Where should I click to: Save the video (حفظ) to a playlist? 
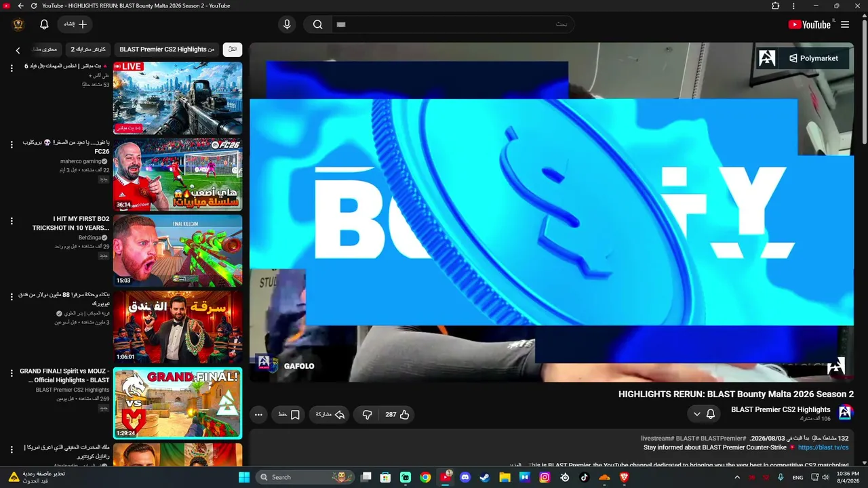tap(289, 415)
